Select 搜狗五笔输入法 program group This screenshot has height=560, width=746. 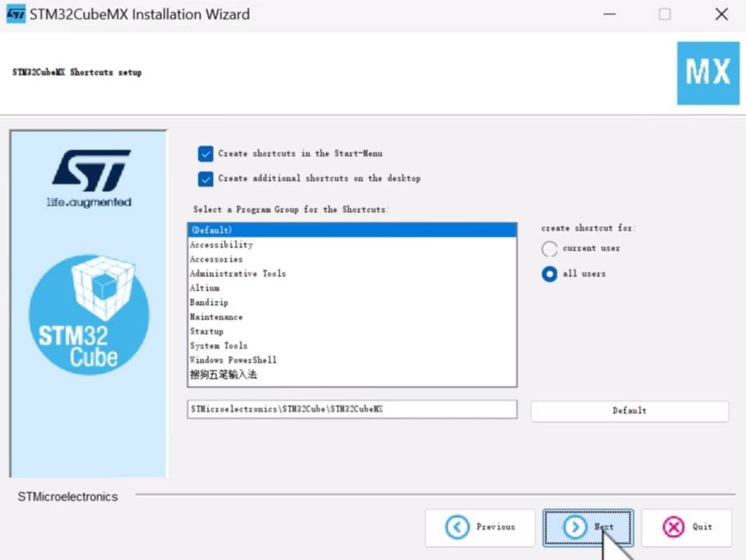coord(352,374)
